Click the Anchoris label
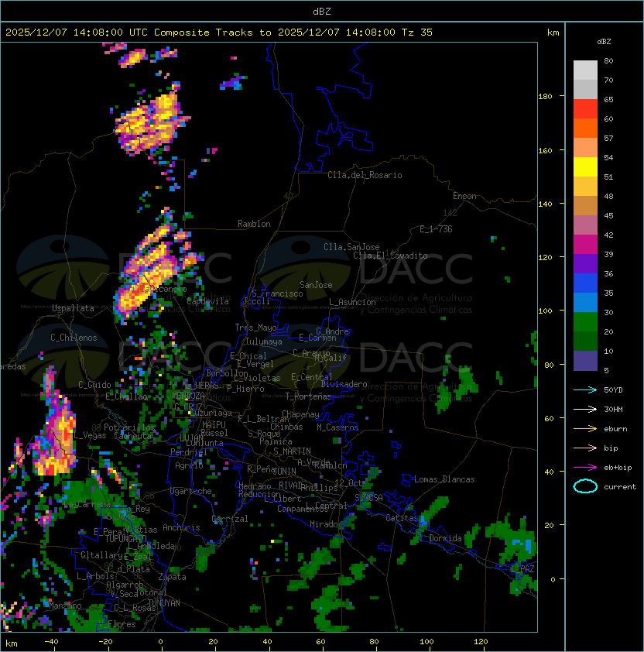The height and width of the screenshot is (652, 644). coord(181,527)
